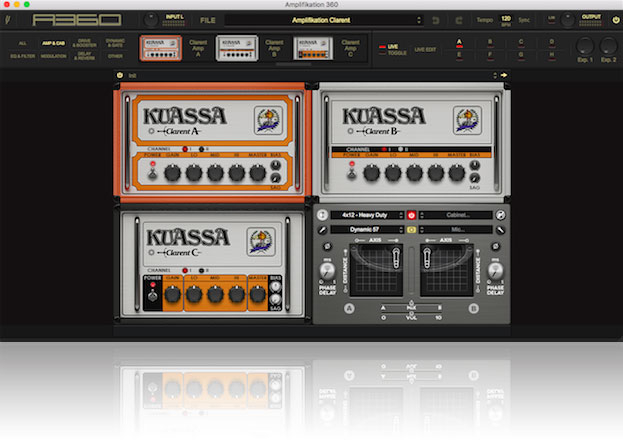Switch to the ALL effects category
This screenshot has height=442, width=623.
[x=22, y=43]
